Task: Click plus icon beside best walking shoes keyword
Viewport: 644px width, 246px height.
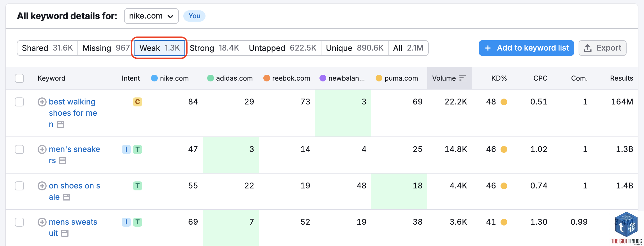Action: (x=42, y=102)
